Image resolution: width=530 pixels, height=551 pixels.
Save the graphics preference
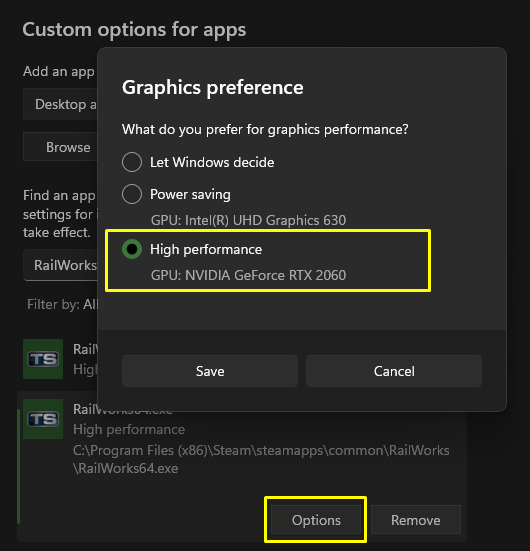click(x=210, y=371)
